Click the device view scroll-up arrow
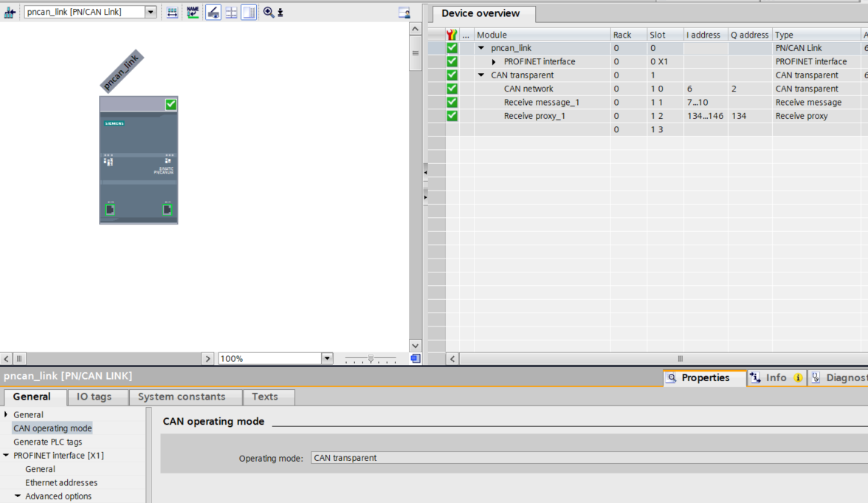Viewport: 868px width, 503px height. (x=415, y=29)
